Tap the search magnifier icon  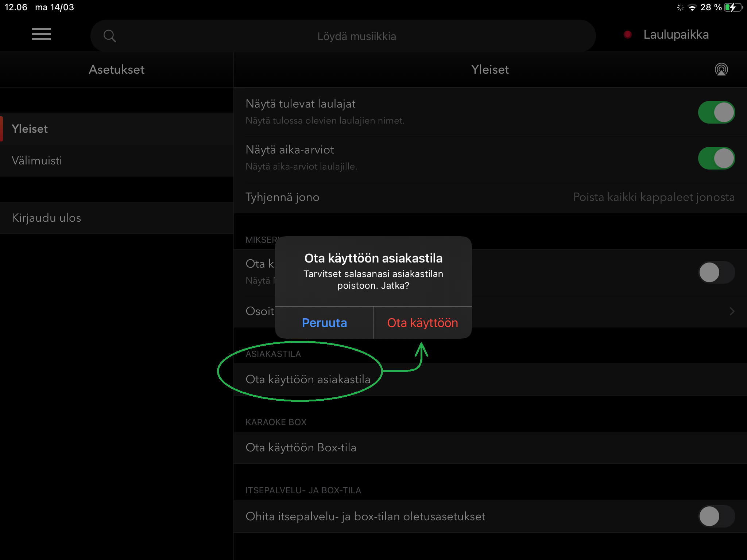pos(109,36)
